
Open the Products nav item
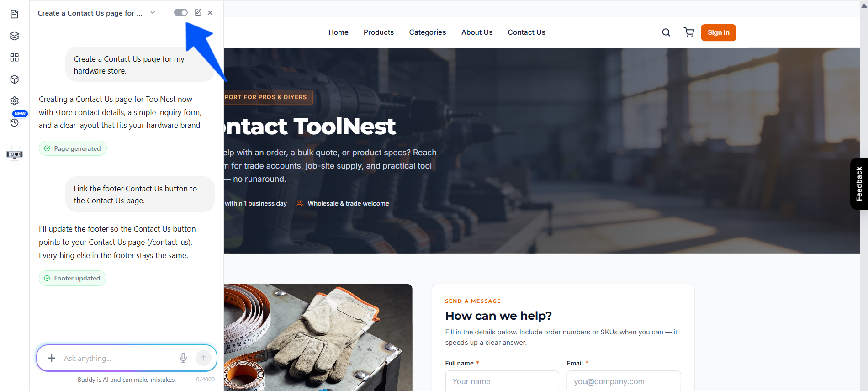(379, 32)
